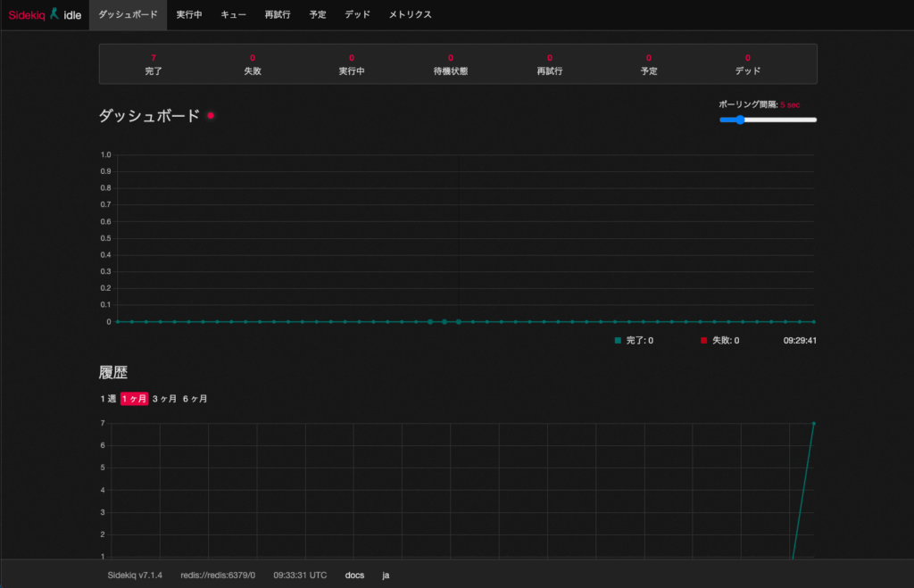Image resolution: width=914 pixels, height=588 pixels.
Task: Open the デッド navigation tab
Action: pos(357,14)
